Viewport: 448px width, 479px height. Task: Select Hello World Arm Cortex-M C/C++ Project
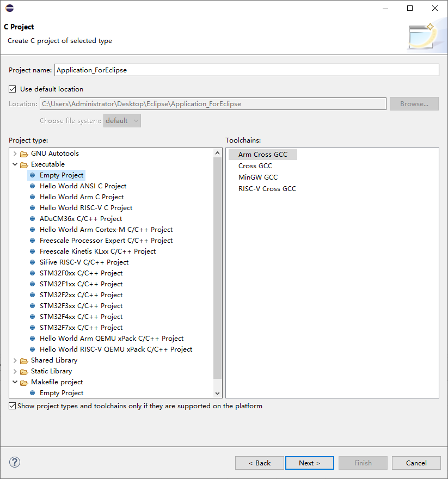pos(106,230)
